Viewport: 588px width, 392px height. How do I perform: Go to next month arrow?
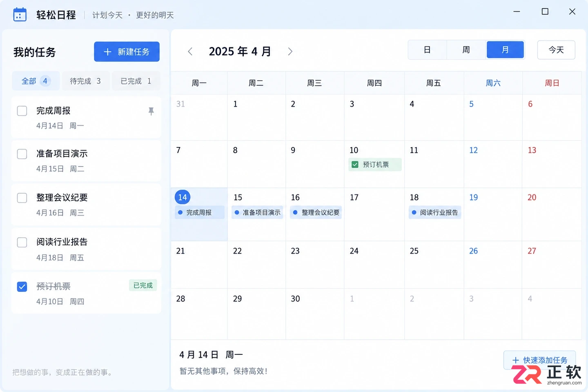(x=290, y=51)
